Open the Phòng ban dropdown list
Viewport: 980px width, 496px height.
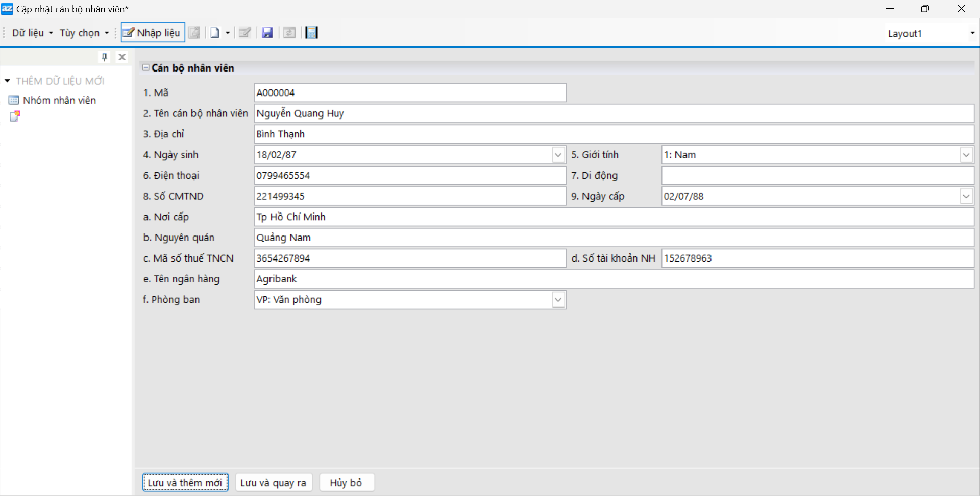click(x=558, y=300)
